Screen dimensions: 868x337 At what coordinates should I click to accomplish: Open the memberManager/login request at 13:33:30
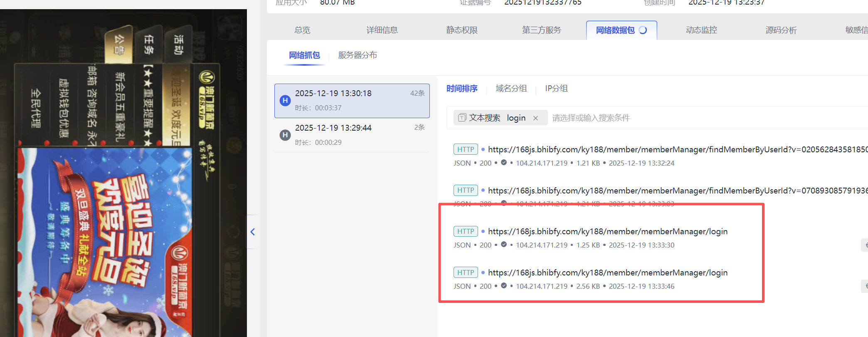coord(608,231)
